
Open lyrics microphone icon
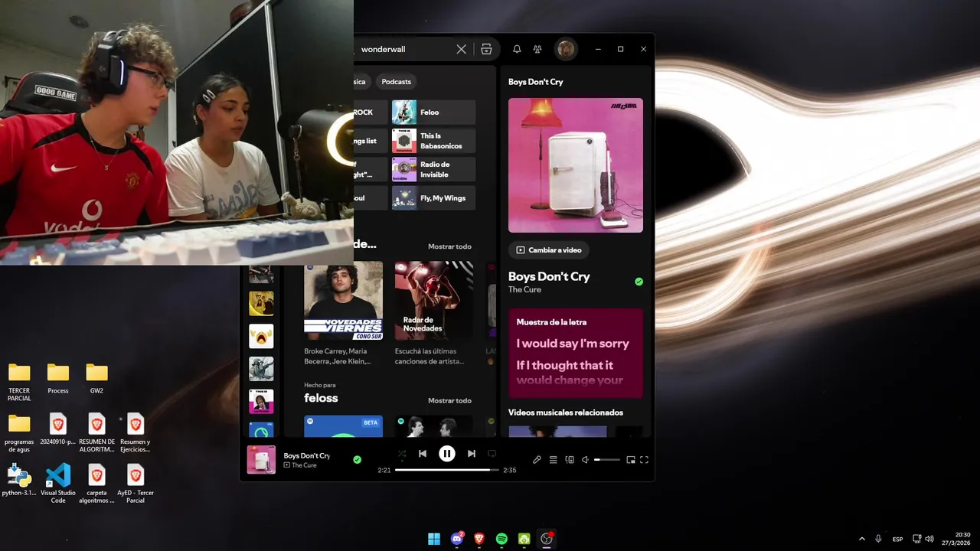537,460
